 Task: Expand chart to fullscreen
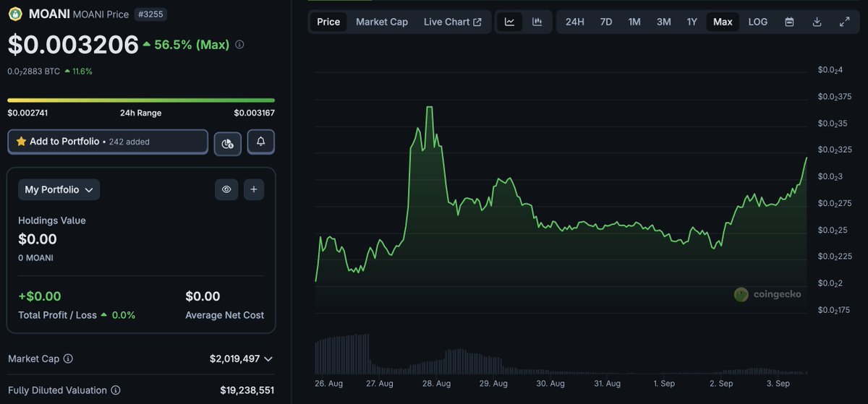click(x=845, y=22)
